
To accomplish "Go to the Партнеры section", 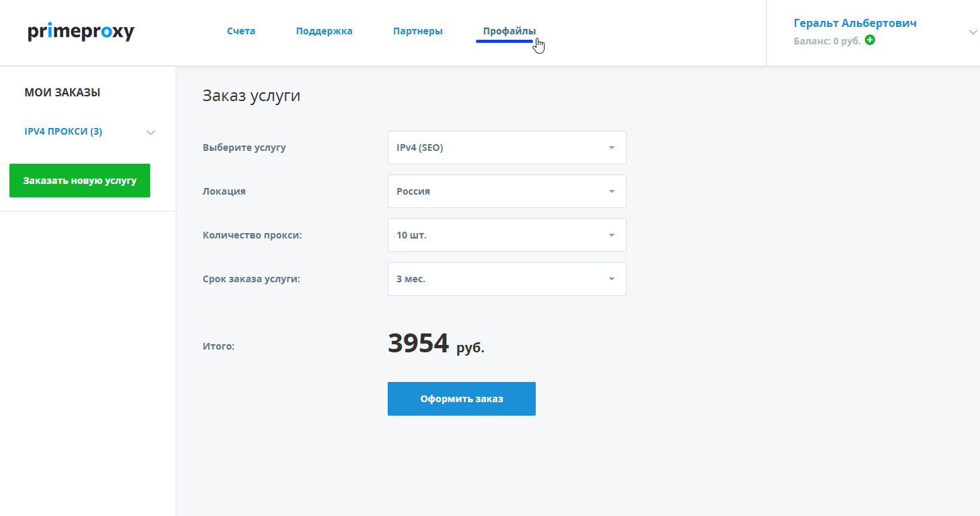I will click(x=418, y=31).
